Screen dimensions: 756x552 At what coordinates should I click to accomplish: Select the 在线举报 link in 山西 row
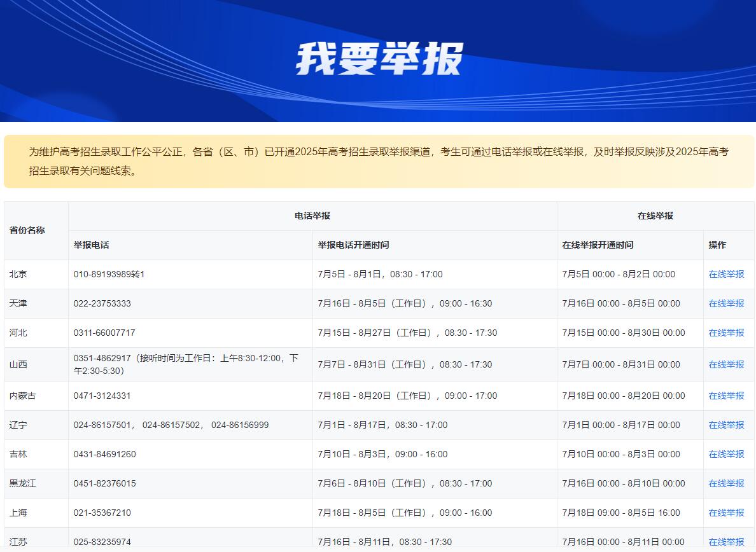click(x=726, y=364)
